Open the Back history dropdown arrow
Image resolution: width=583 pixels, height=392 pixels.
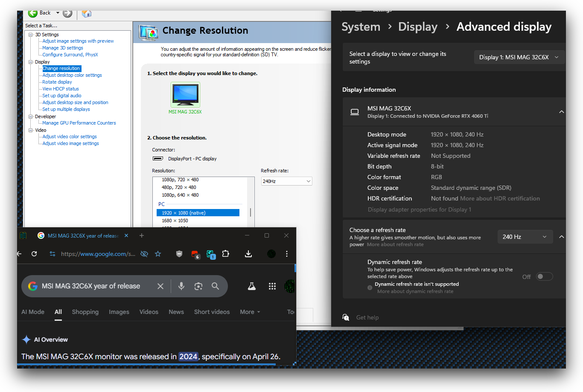[x=58, y=13]
